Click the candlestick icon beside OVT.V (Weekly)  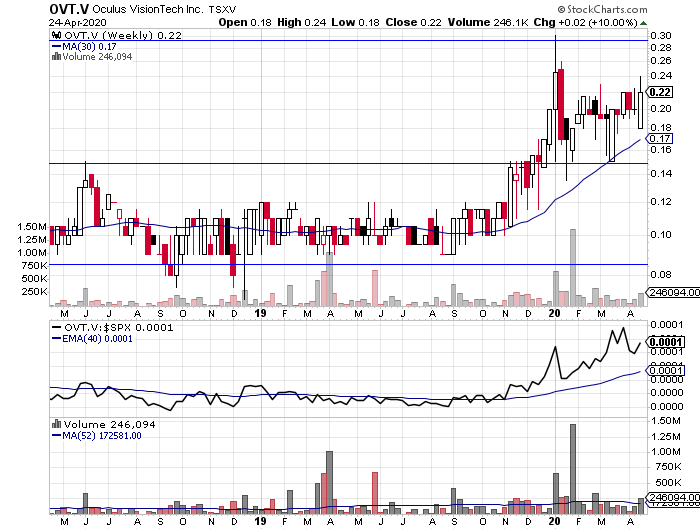coord(56,35)
